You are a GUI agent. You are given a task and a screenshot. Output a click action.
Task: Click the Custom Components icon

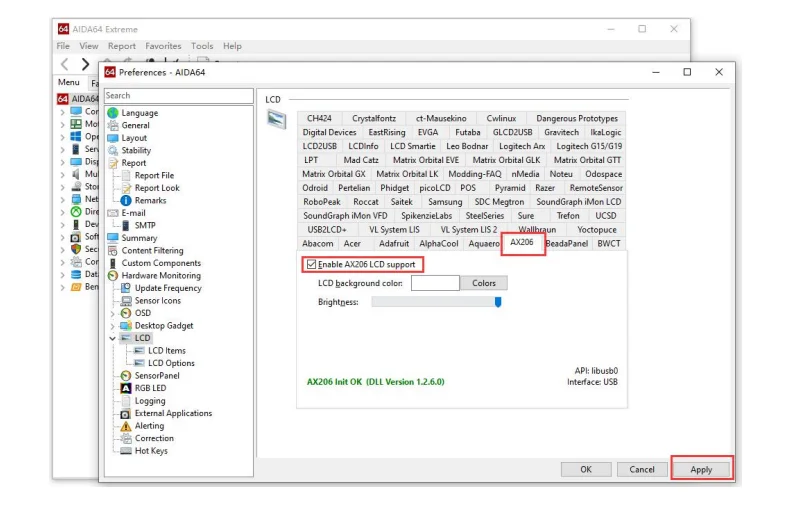[x=113, y=263]
